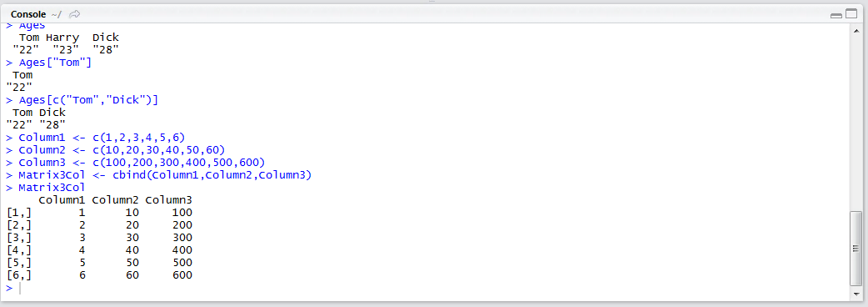Screen dimensions: 868x307
Task: Click the matrix output row [6,]
Action: point(100,274)
